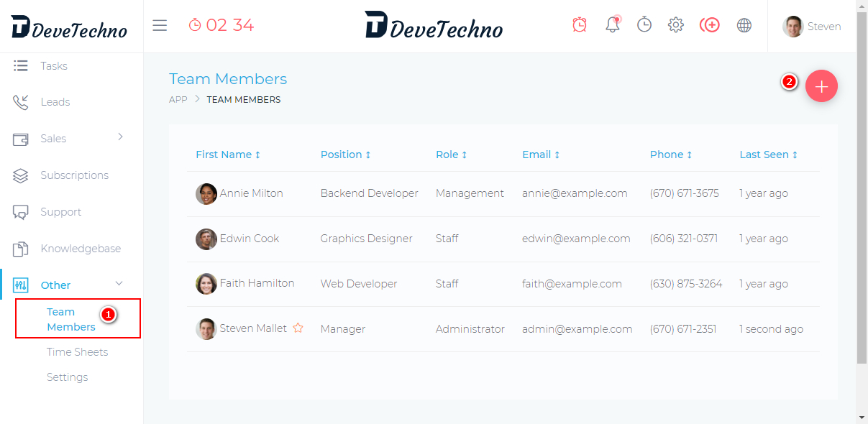Click the annie@example.com email cell
The image size is (868, 424).
(575, 193)
